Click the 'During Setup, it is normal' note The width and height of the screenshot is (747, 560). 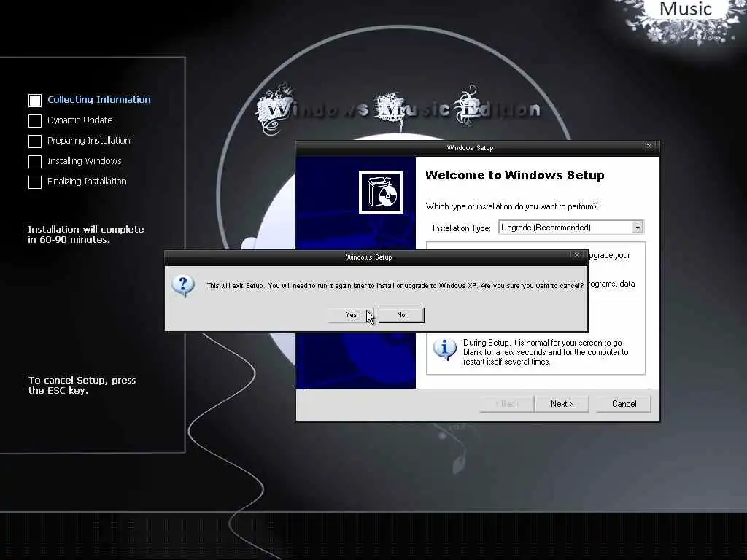546,352
